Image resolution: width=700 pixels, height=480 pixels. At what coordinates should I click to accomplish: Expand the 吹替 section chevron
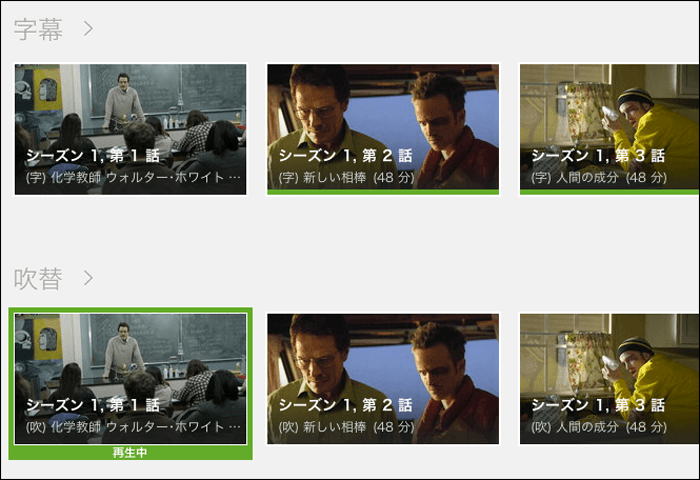point(88,278)
